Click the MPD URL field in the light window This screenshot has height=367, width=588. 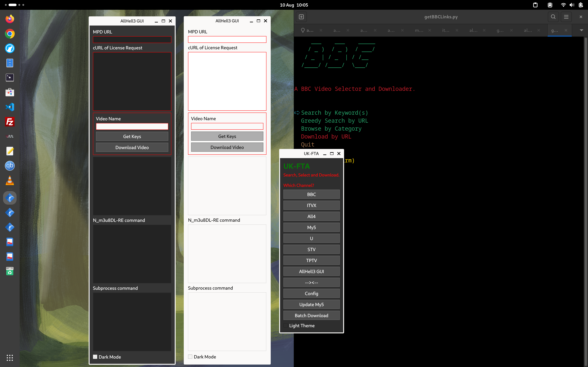tap(227, 40)
